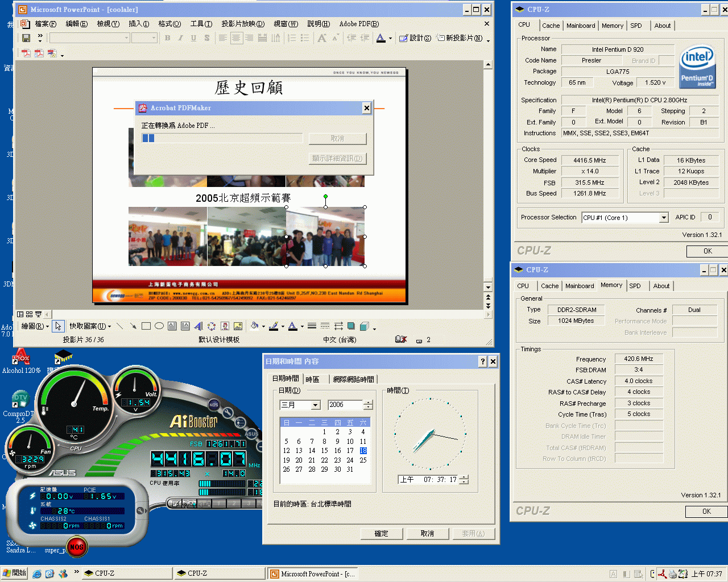Click OK in the bottom CPU-Z window

tap(706, 512)
